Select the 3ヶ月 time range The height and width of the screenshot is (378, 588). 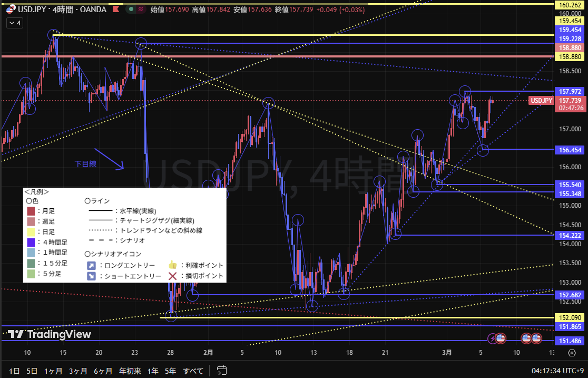click(x=77, y=371)
